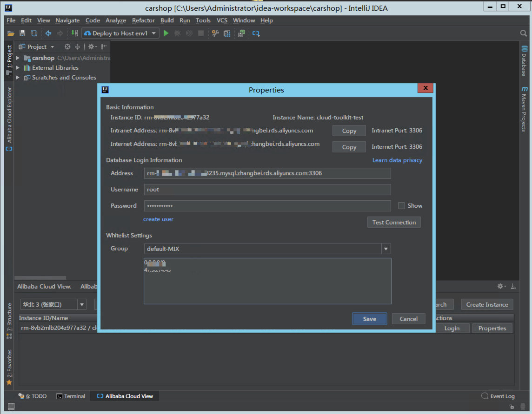Click the Run with Coverage icon
The image size is (532, 414).
189,33
